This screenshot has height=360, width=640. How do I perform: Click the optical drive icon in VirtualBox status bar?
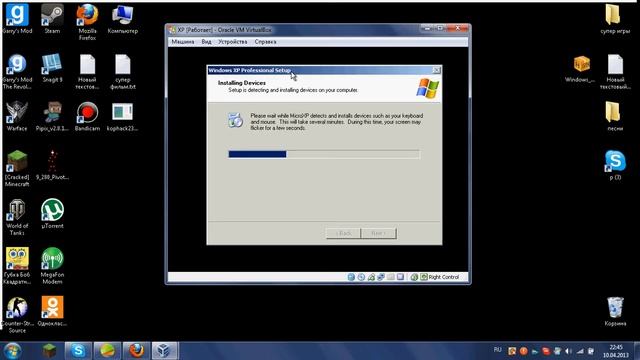[361, 277]
